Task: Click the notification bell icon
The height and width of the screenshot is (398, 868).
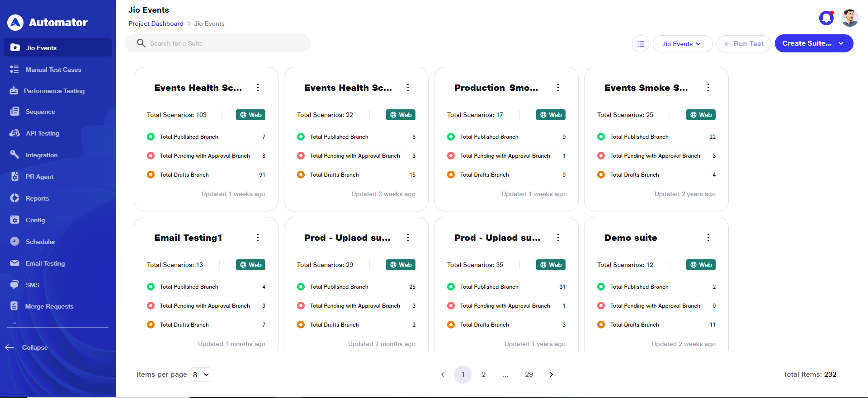Action: [826, 19]
